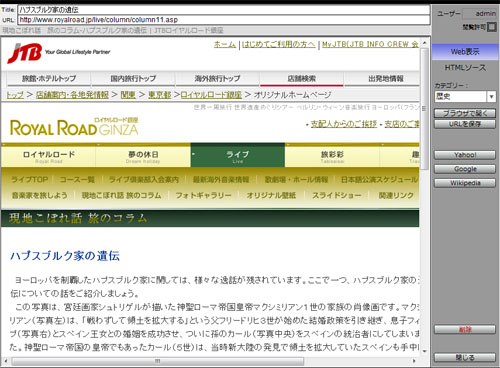This screenshot has width=500, height=368.
Task: Open the 関連リンク link
Action: (x=396, y=195)
